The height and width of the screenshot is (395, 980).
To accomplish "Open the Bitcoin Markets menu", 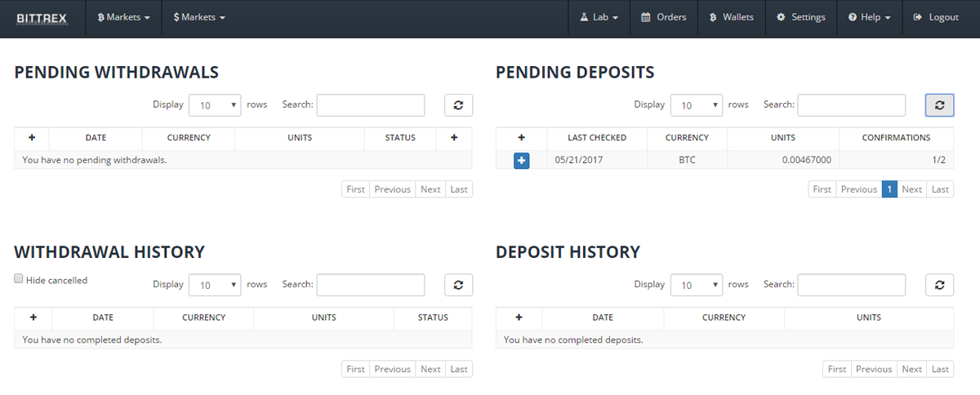I will point(123,17).
